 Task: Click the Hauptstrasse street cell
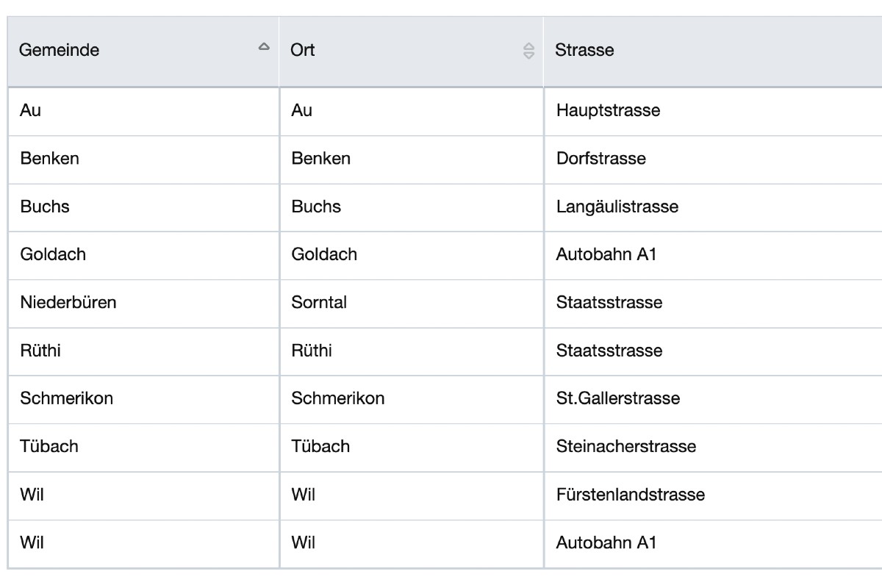(608, 111)
